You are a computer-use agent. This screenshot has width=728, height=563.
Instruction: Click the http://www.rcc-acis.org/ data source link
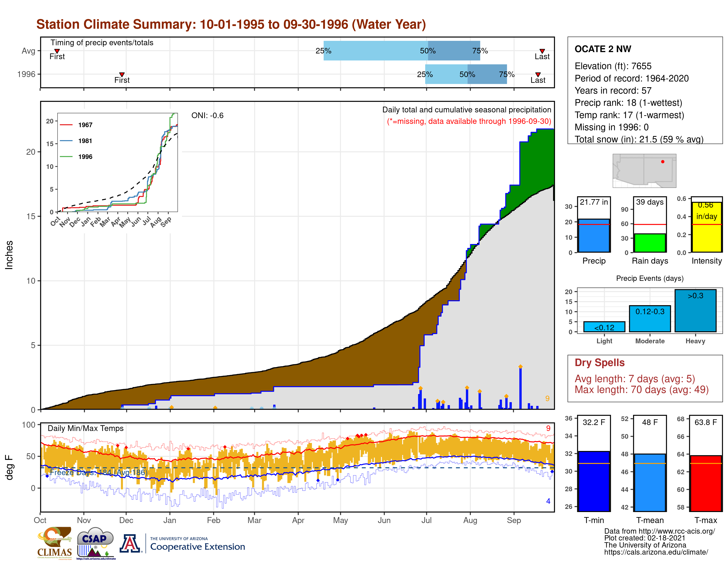click(677, 531)
